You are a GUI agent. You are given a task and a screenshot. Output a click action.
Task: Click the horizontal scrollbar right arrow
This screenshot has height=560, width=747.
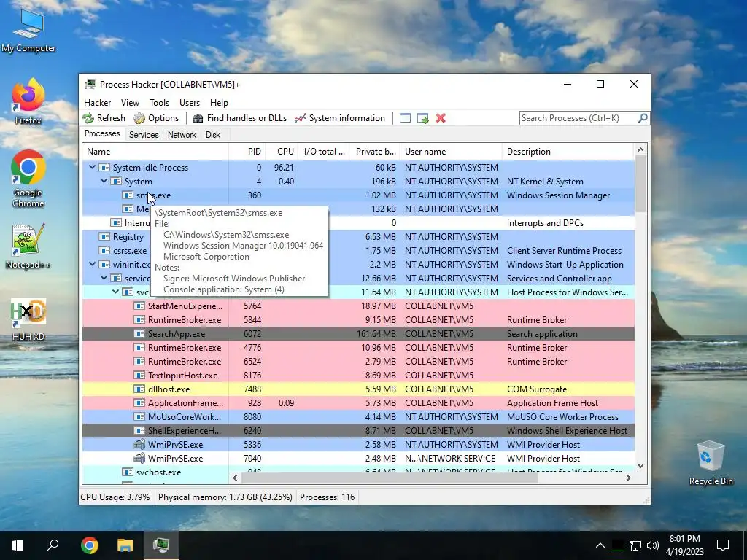click(628, 478)
